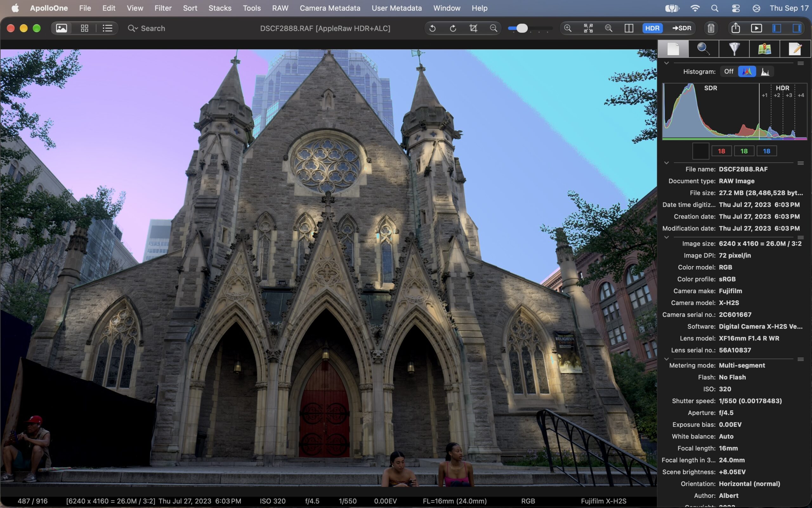The height and width of the screenshot is (508, 812).
Task: Open the RAW menu
Action: [x=280, y=8]
